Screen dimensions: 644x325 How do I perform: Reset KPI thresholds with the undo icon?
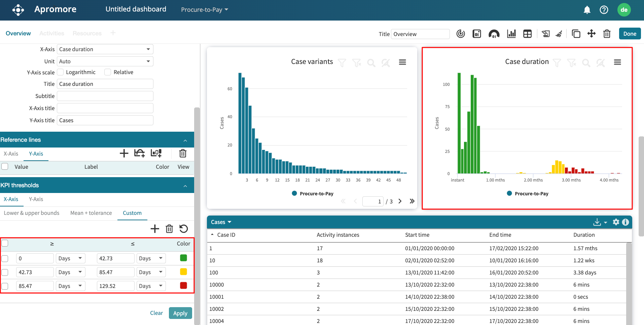(x=183, y=229)
